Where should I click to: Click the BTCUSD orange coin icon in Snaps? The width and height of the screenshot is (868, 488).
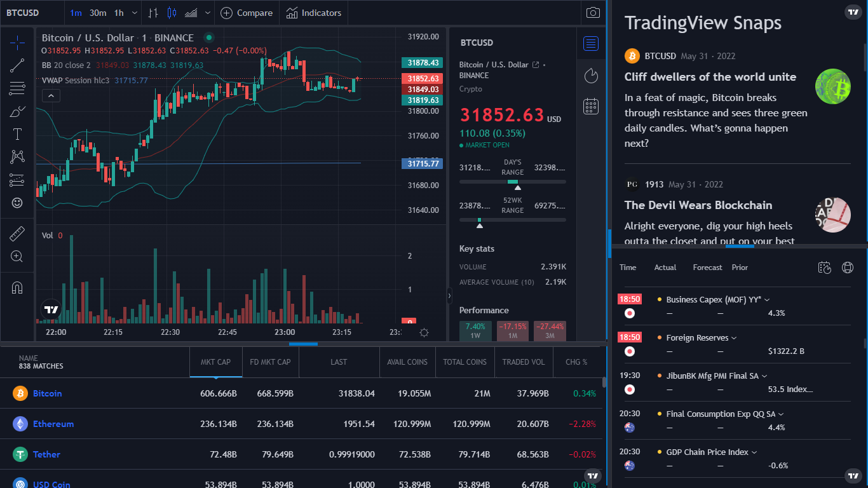pyautogui.click(x=632, y=56)
